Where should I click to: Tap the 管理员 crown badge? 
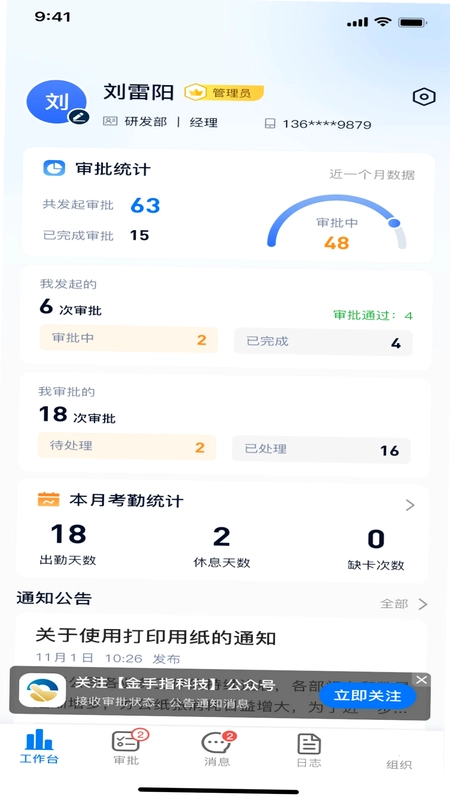224,92
